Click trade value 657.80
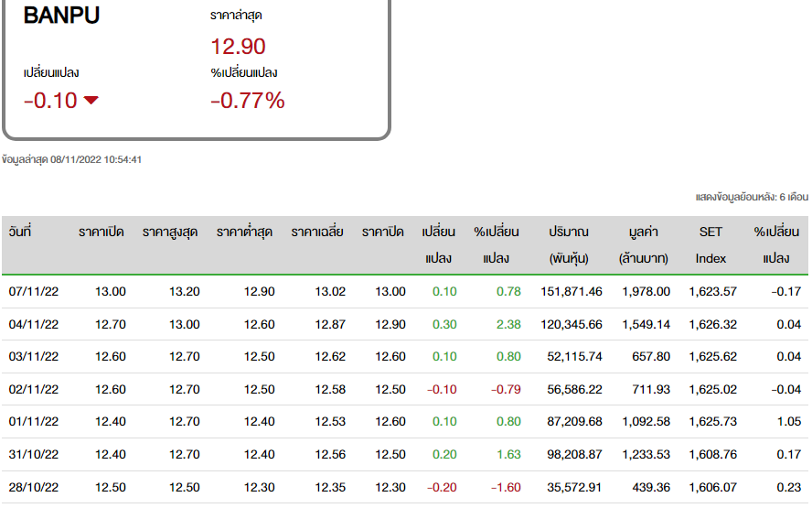Screen dimensions: 812x508 (651, 357)
